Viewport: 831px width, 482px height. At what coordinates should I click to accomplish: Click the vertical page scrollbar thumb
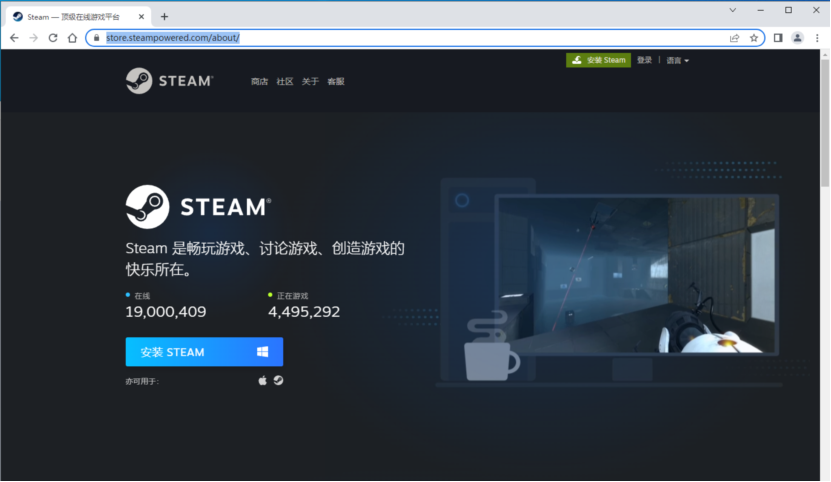(825, 122)
